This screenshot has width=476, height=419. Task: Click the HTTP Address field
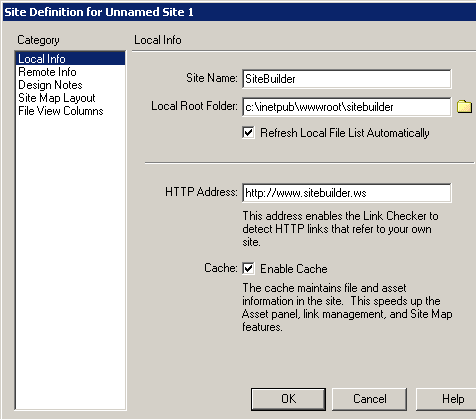[347, 193]
